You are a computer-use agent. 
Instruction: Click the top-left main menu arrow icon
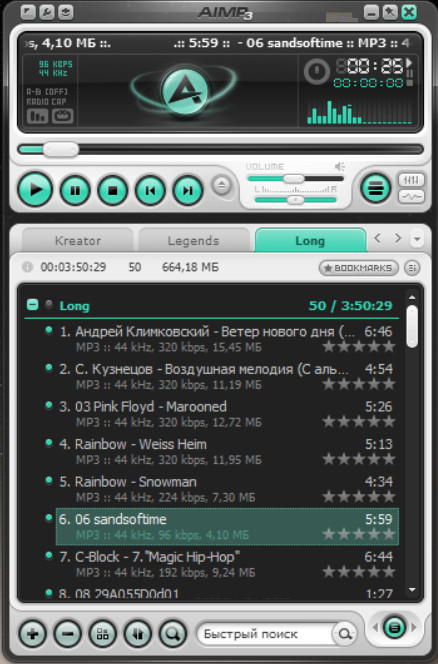[x=28, y=12]
